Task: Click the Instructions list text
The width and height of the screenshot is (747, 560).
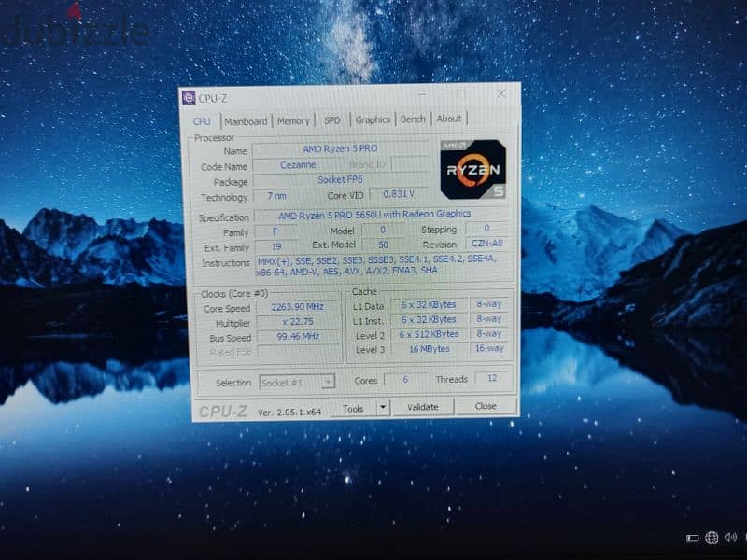Action: click(x=376, y=265)
